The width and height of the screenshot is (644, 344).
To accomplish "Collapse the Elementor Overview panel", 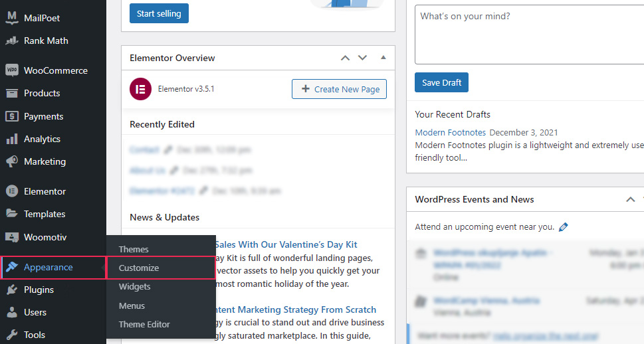I will coord(383,58).
